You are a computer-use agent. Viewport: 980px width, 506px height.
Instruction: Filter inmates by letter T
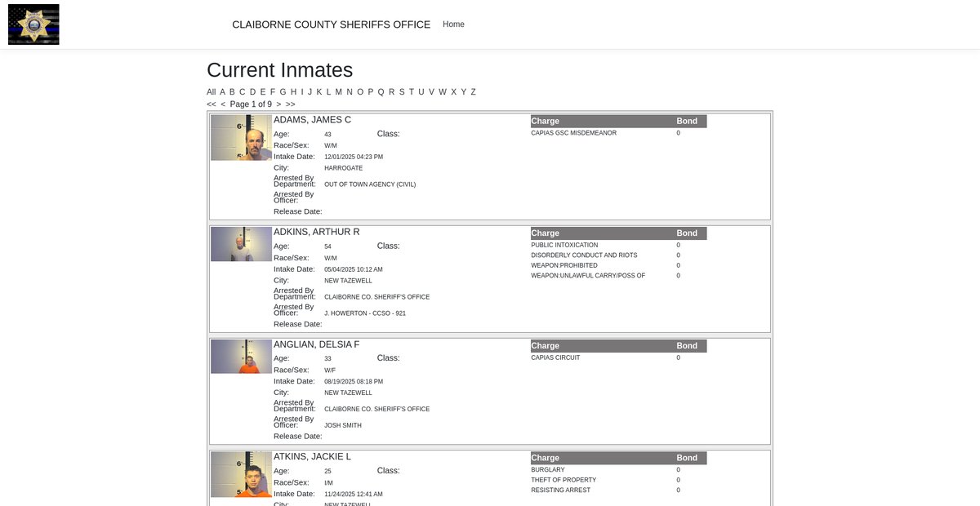(412, 92)
